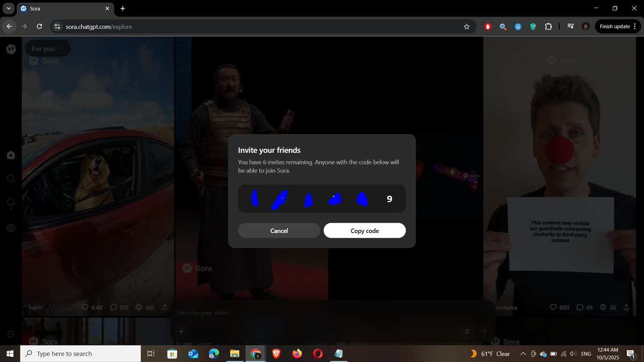Open Outlook from the taskbar
The image size is (644, 362).
coord(193,353)
